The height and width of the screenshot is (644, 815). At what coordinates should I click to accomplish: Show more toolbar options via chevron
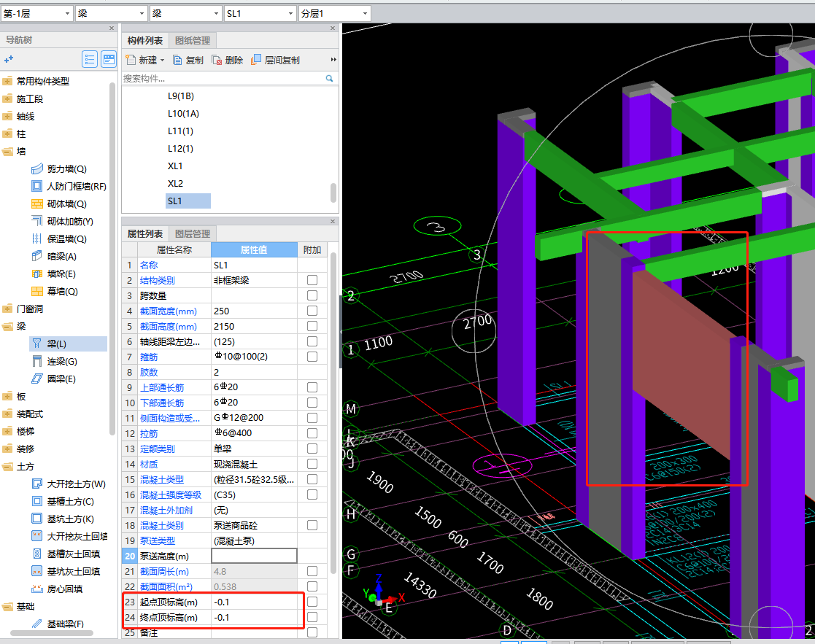[333, 60]
